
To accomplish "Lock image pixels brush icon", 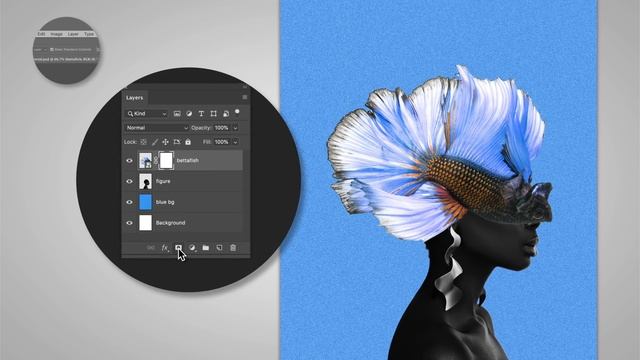I will click(x=155, y=142).
